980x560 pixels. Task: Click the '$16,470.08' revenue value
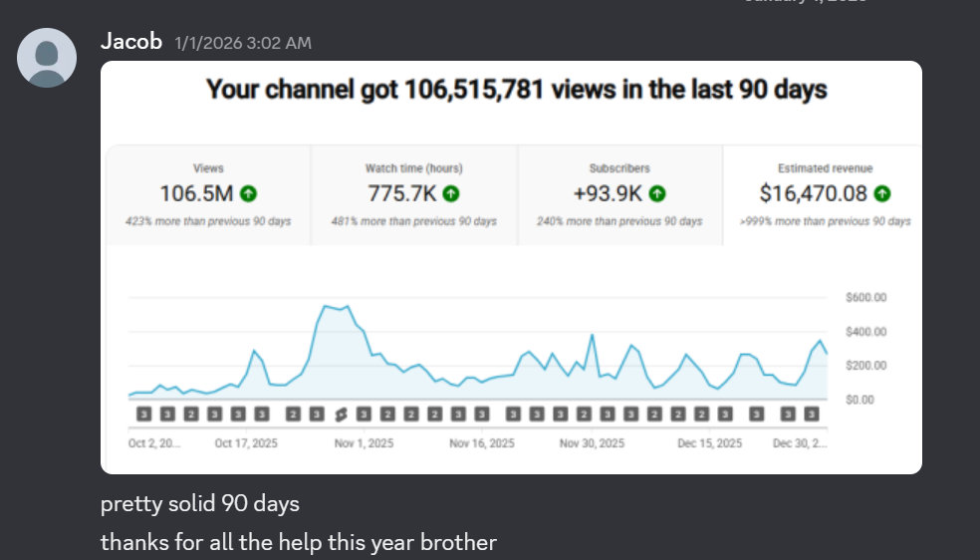[x=813, y=193]
